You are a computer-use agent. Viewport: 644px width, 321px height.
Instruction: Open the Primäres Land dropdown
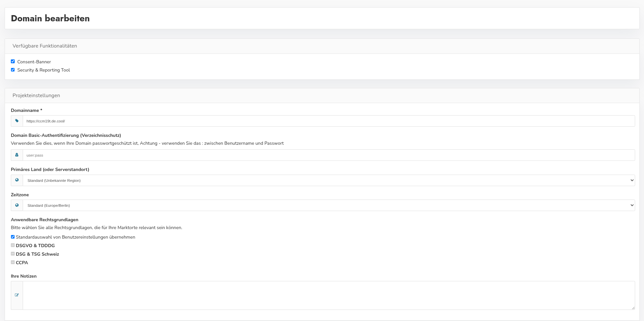click(329, 180)
